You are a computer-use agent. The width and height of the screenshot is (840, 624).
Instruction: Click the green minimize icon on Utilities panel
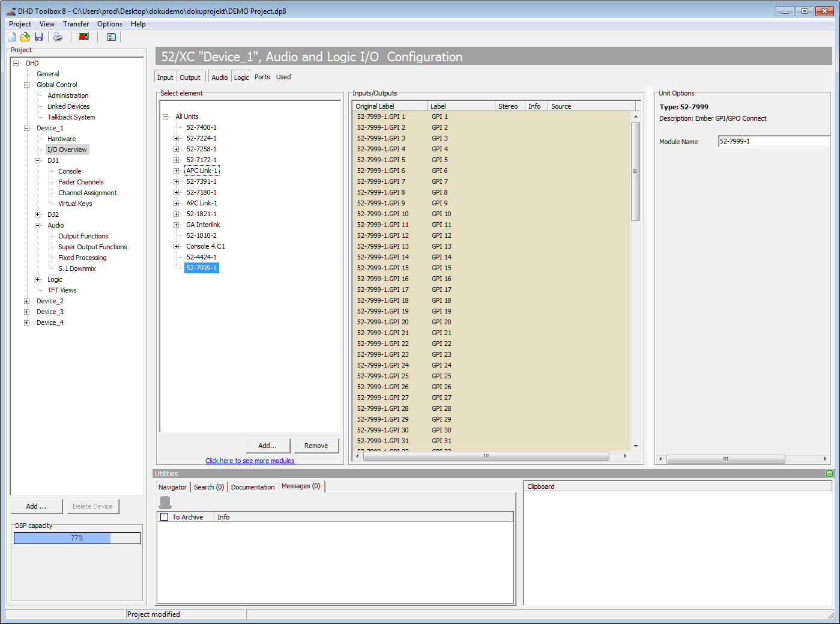point(829,473)
